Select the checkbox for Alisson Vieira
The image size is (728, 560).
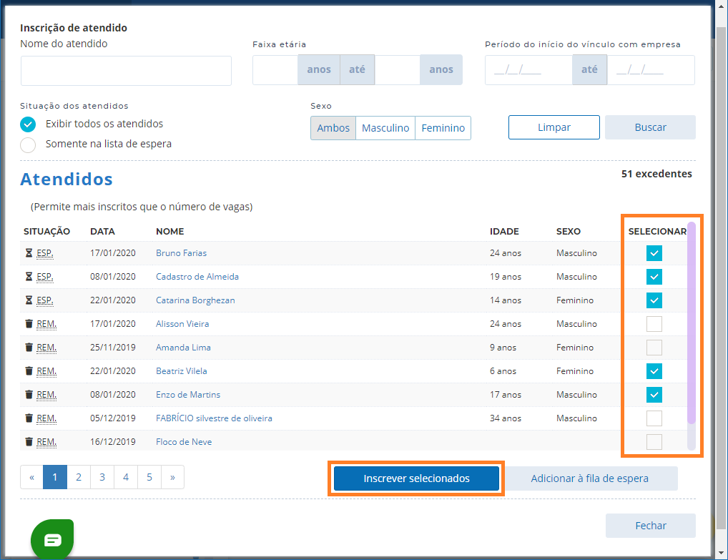point(654,324)
